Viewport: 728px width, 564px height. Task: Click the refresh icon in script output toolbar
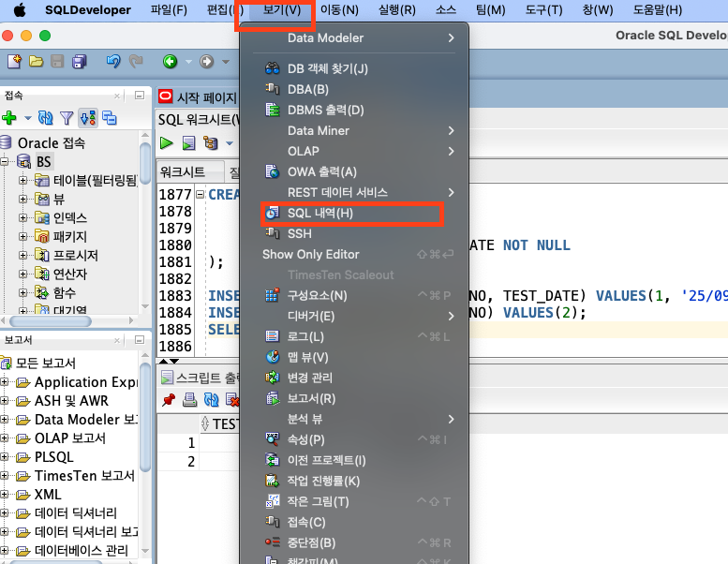point(211,400)
